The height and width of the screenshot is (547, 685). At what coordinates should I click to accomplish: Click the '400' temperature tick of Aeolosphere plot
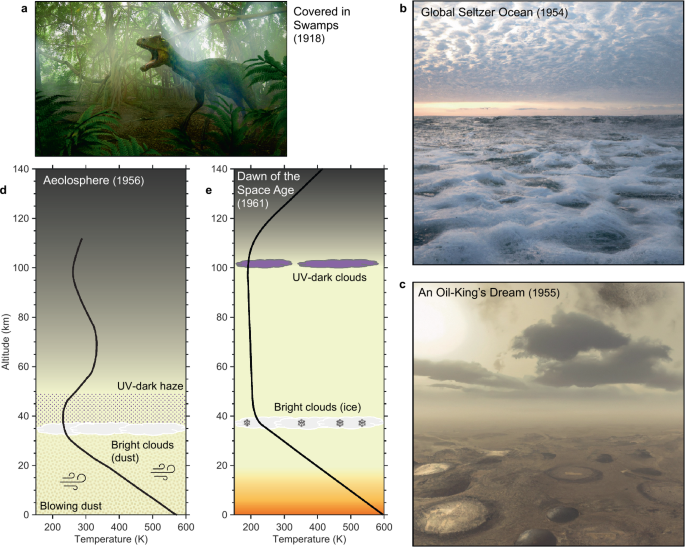pos(119,527)
